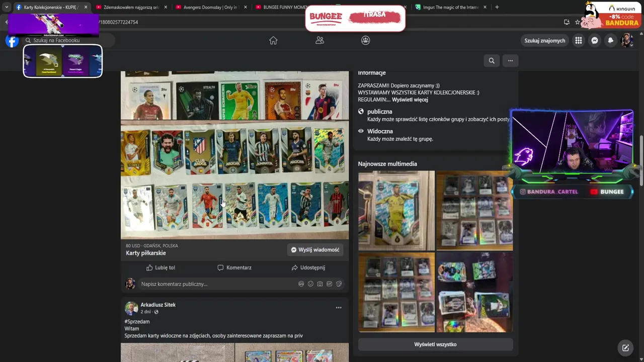Click the Facebook logo
The image size is (644, 362).
coord(12,41)
